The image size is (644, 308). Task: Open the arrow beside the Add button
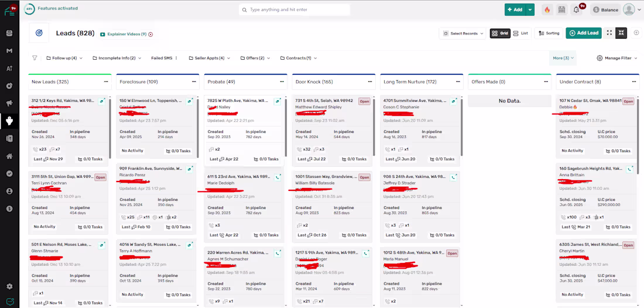pyautogui.click(x=530, y=10)
